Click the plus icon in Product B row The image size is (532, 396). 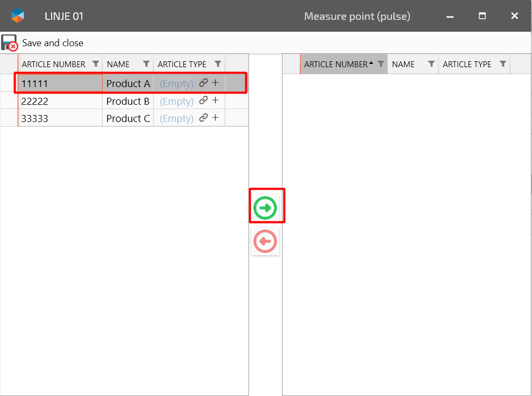tap(215, 100)
